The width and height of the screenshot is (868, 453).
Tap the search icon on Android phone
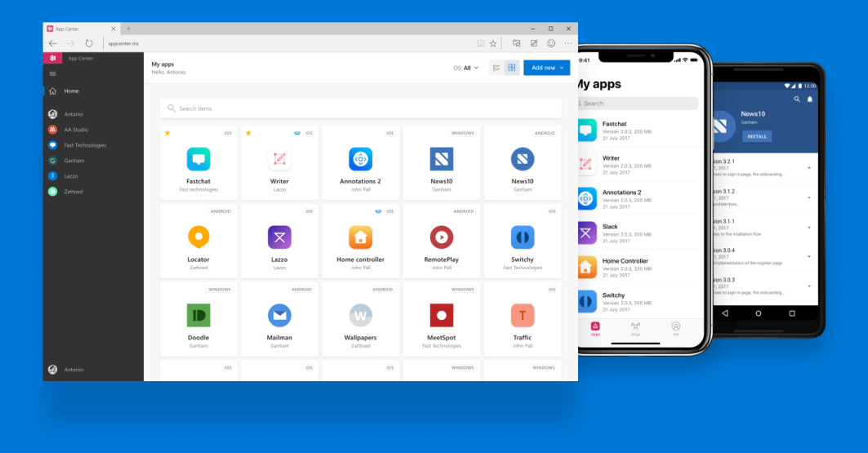pyautogui.click(x=797, y=99)
